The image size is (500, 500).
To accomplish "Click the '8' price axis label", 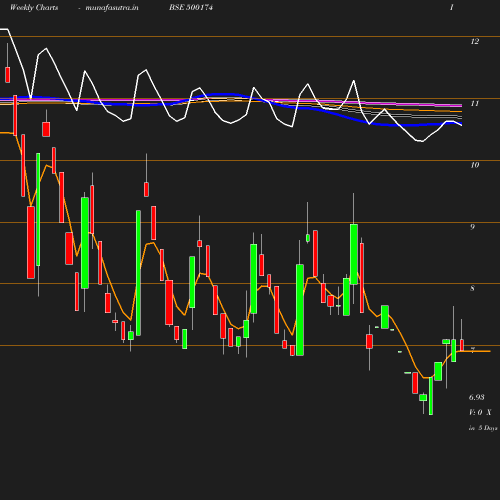I will [x=472, y=288].
